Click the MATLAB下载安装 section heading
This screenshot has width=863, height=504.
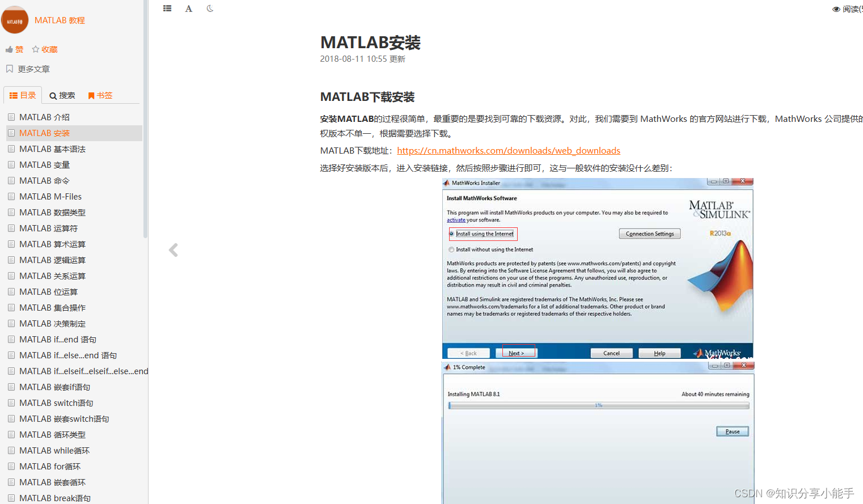367,97
